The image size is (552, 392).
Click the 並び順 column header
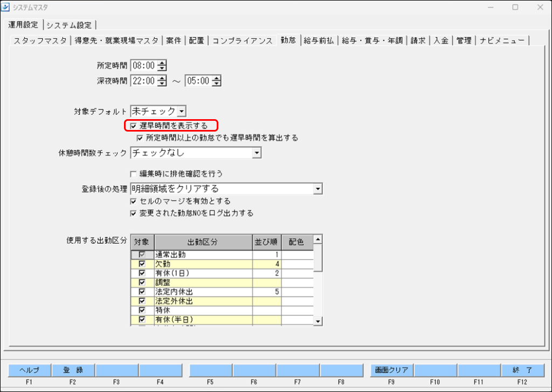pyautogui.click(x=267, y=242)
